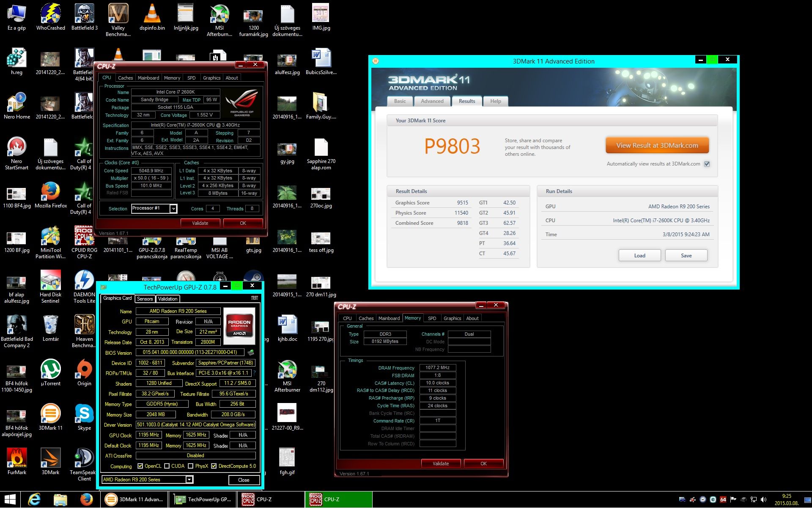Toggle the OpenCL checkbox
812x508 pixels.
pyautogui.click(x=140, y=466)
